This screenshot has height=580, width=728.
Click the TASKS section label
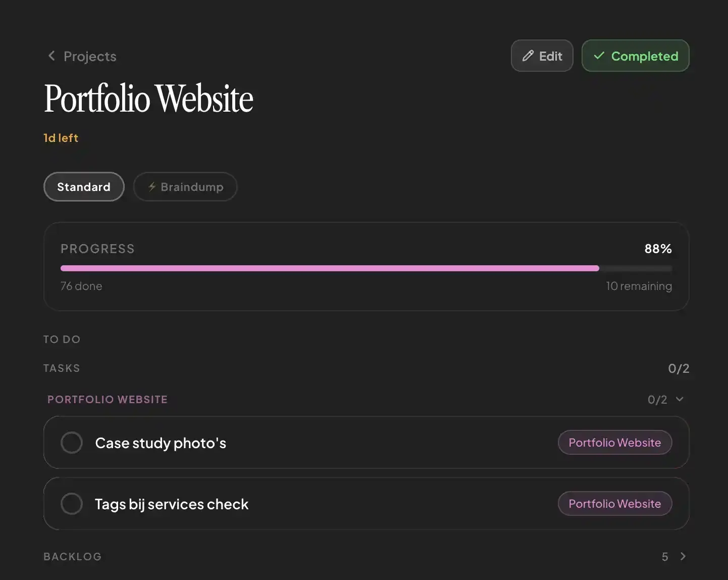click(x=62, y=368)
